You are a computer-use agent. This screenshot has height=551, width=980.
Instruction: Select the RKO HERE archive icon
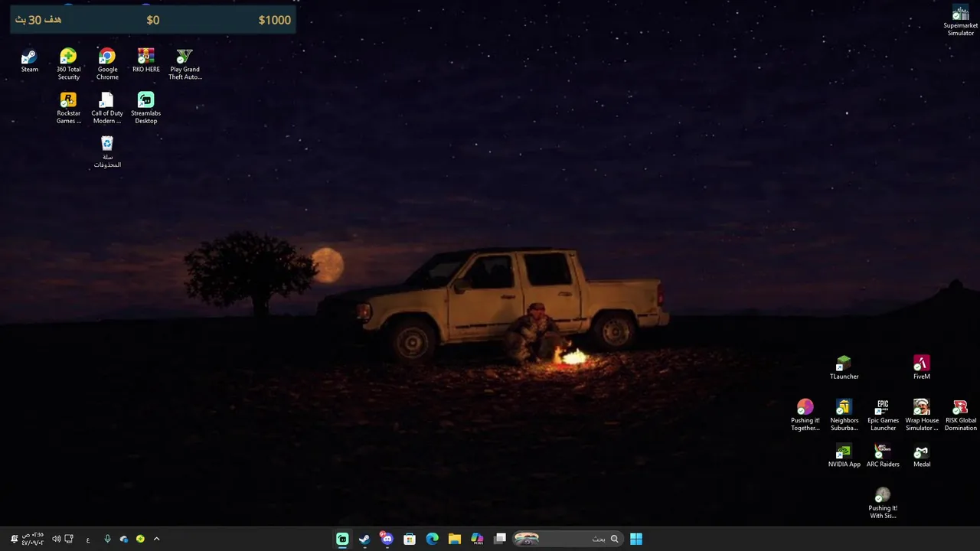146,60
